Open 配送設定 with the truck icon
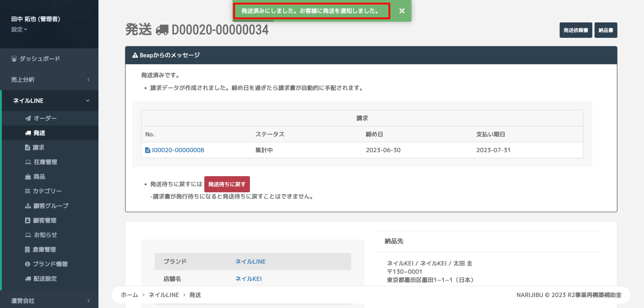 pos(28,278)
